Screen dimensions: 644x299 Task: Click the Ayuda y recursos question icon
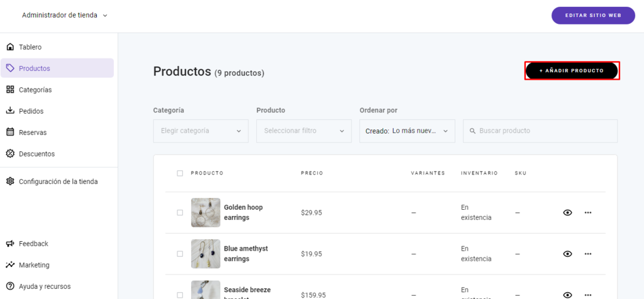click(x=10, y=286)
